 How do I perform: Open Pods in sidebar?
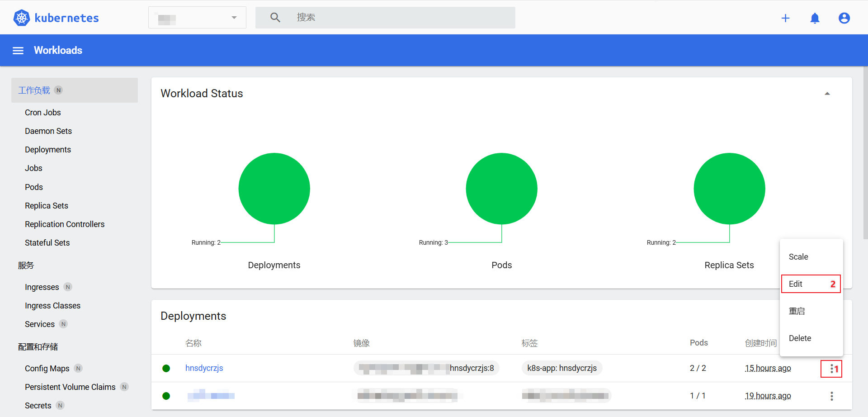pyautogui.click(x=34, y=187)
